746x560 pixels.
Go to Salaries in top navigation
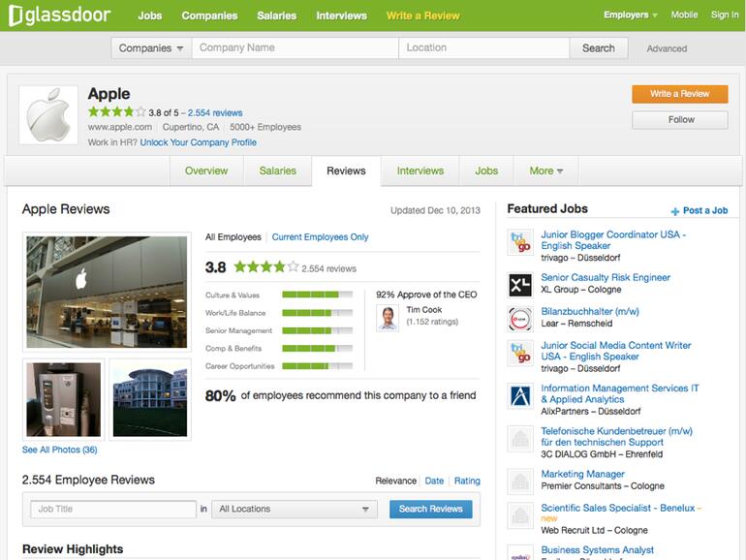[276, 16]
